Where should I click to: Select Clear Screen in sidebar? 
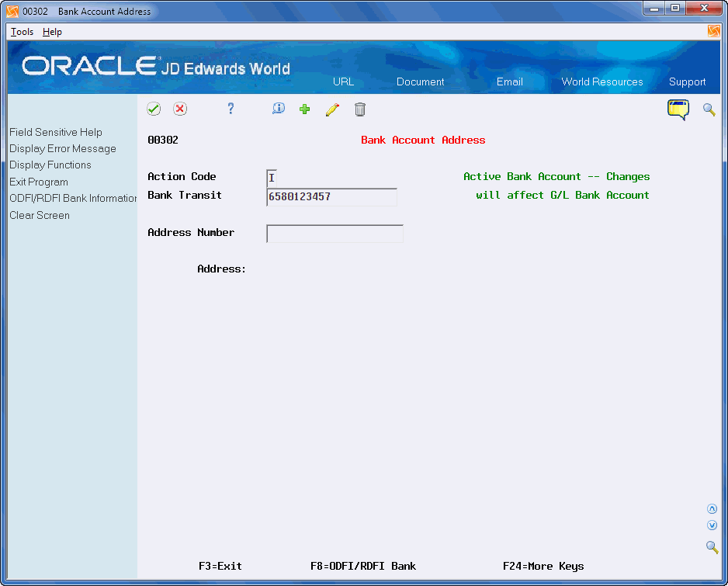[x=40, y=216]
